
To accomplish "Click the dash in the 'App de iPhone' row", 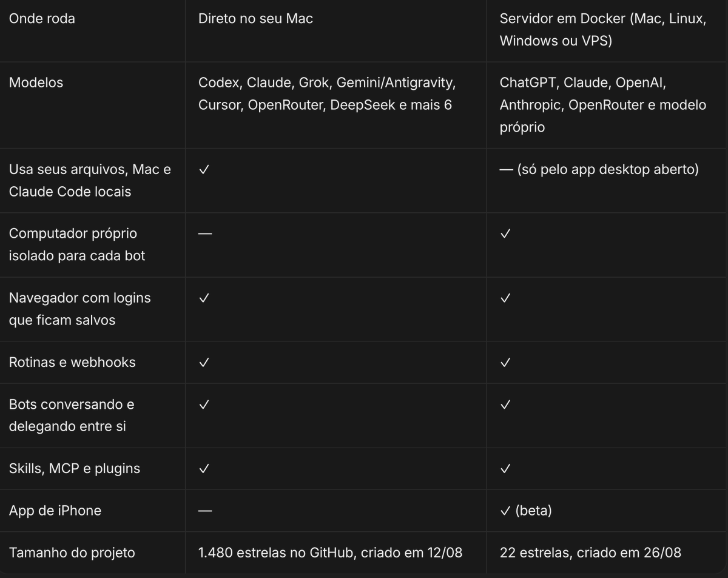I will click(205, 511).
